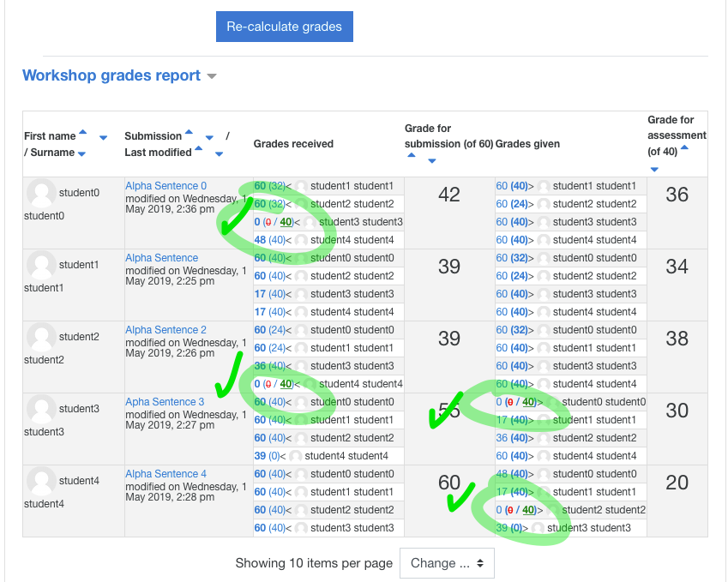Sort ascending by First name arrow
The height and width of the screenshot is (582, 728).
82,132
